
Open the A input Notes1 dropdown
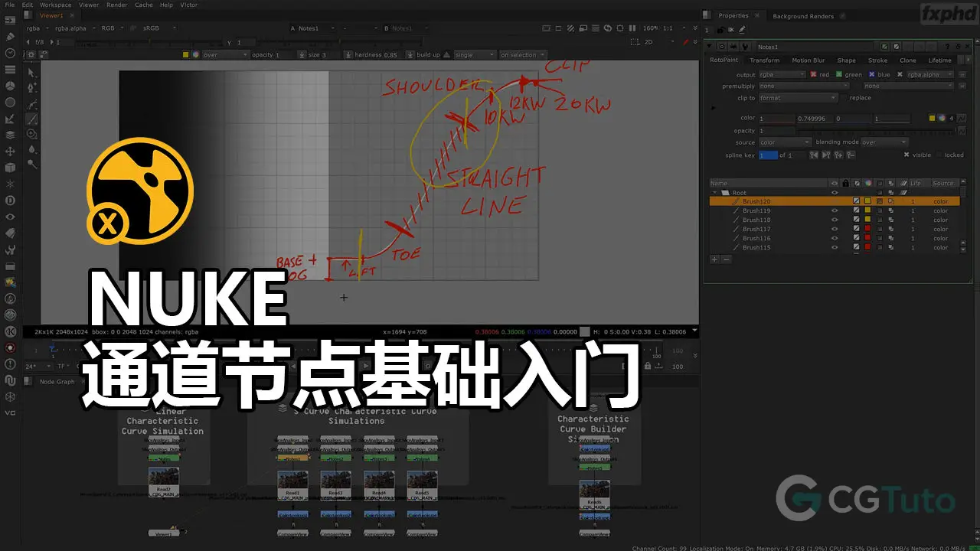pos(315,28)
